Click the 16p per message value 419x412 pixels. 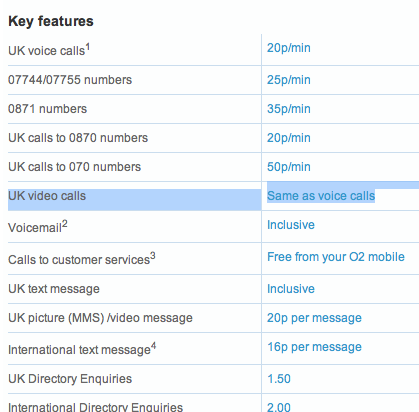pos(314,347)
